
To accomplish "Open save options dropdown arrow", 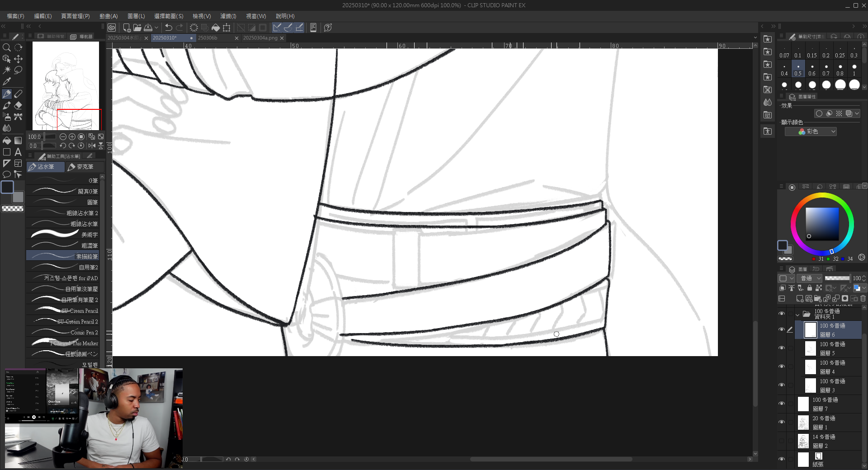I will (x=156, y=28).
